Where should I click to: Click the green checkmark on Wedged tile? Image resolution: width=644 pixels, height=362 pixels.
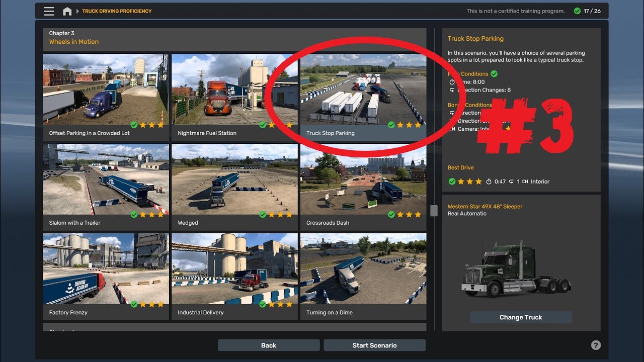[263, 215]
